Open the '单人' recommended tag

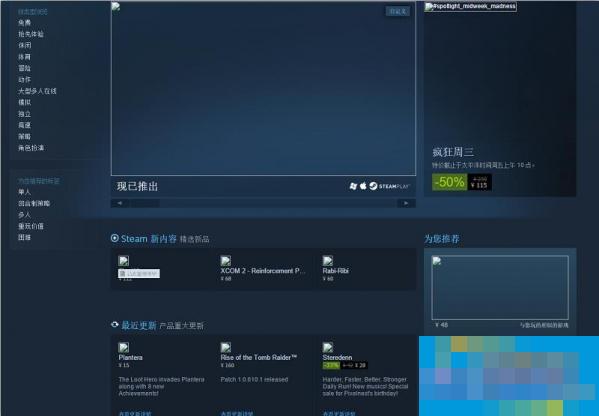pos(24,192)
